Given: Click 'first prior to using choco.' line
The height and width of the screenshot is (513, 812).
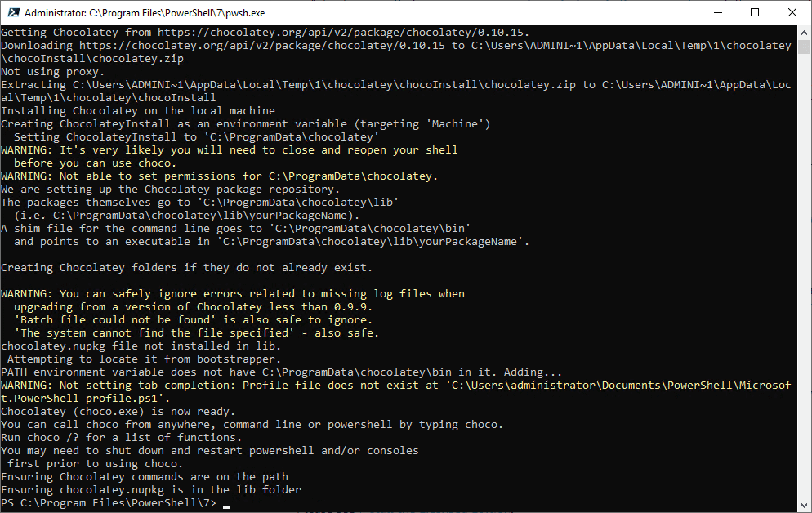Looking at the screenshot, I should [96, 463].
